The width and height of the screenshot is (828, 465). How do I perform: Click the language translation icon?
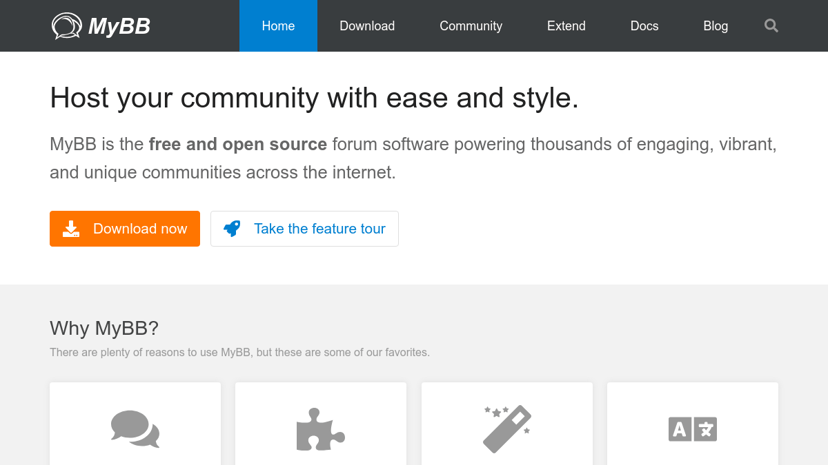692,429
